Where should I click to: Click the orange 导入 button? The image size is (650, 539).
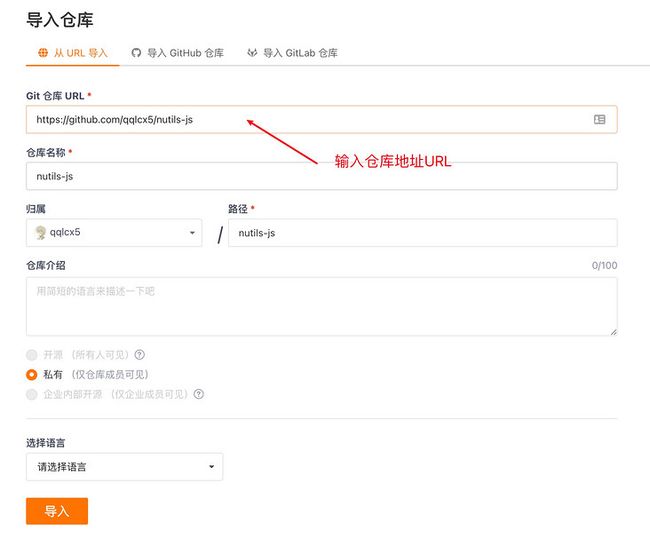57,511
